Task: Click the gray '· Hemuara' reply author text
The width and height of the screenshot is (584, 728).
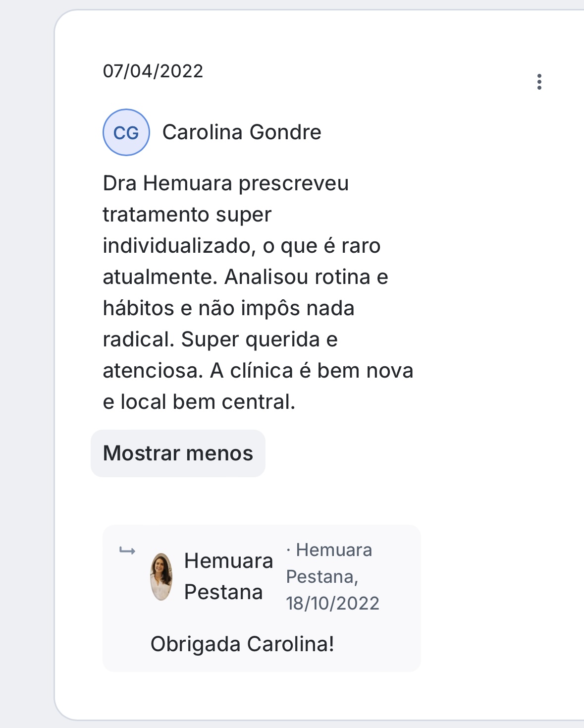Action: (x=329, y=550)
